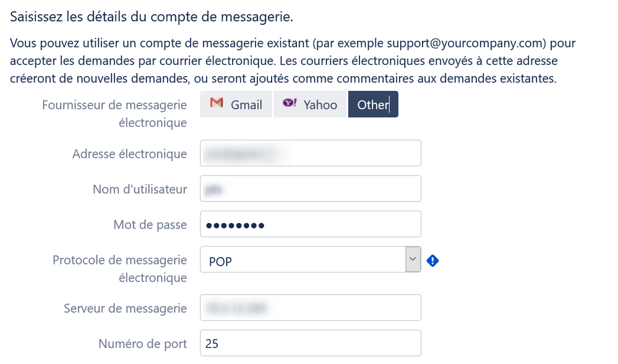Click the "Protocole de messagerie électronique" label
The height and width of the screenshot is (364, 618).
click(x=120, y=269)
